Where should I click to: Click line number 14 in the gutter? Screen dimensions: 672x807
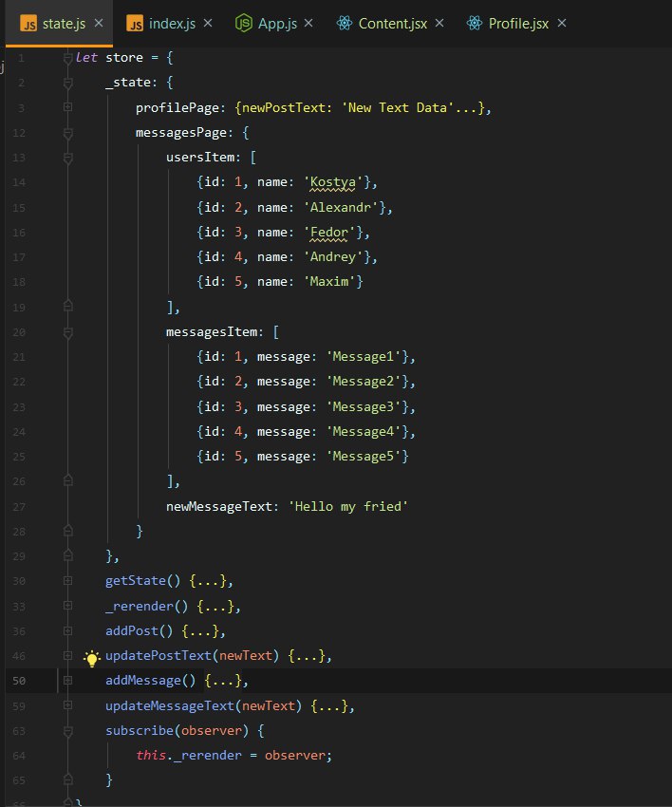(x=19, y=182)
